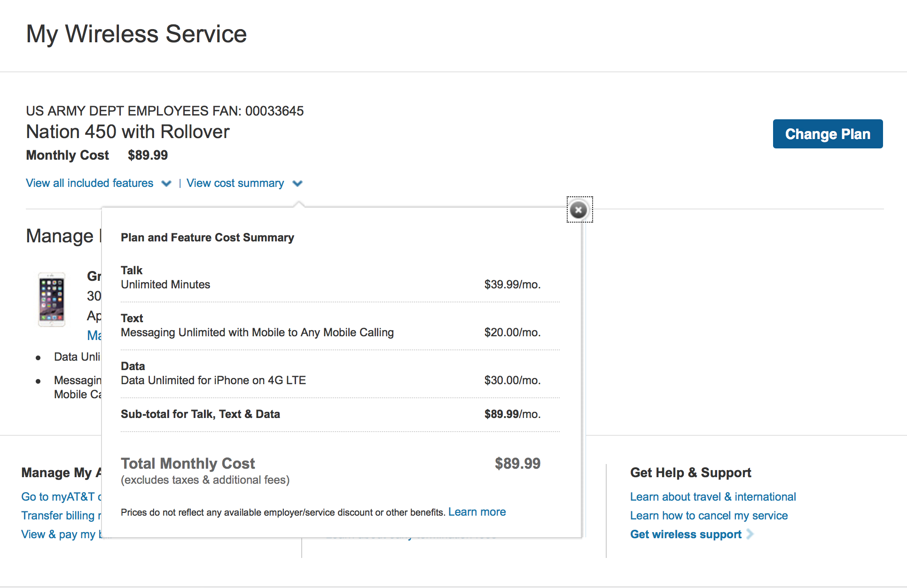The width and height of the screenshot is (907, 588).
Task: Click the Total Monthly Cost heading
Action: (188, 464)
